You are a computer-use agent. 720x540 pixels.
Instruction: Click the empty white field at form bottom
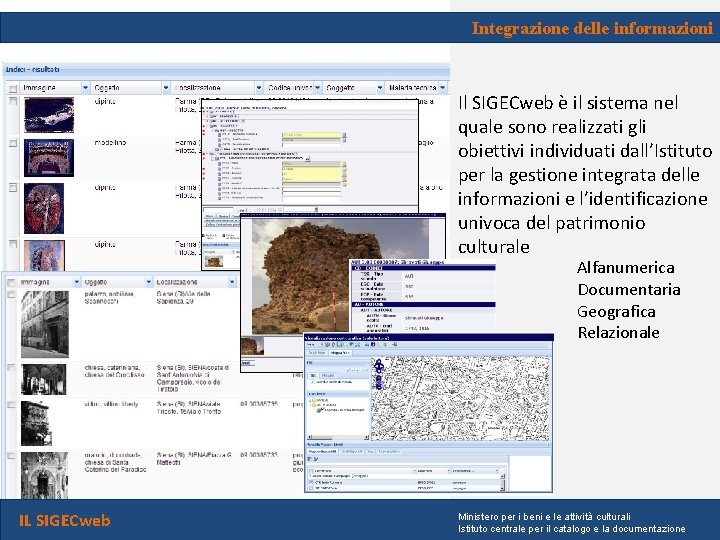[x=311, y=198]
